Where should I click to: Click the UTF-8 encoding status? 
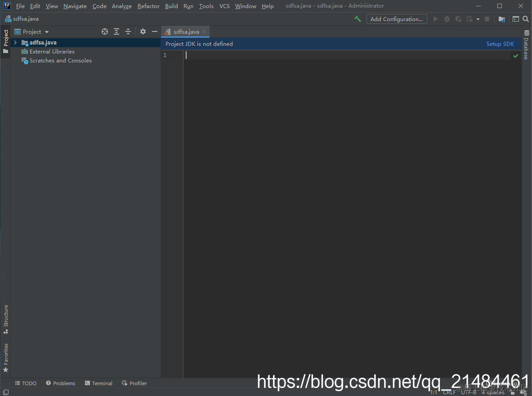pos(469,392)
